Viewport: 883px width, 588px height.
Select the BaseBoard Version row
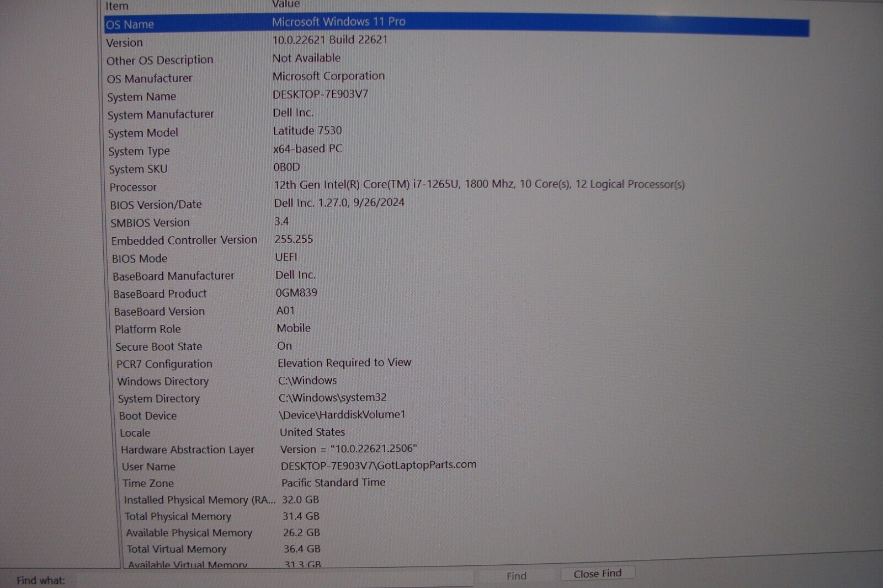pyautogui.click(x=159, y=312)
